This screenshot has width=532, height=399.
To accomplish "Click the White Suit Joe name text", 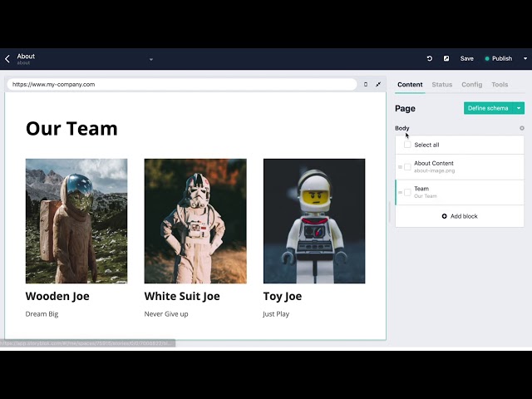I will tap(182, 296).
